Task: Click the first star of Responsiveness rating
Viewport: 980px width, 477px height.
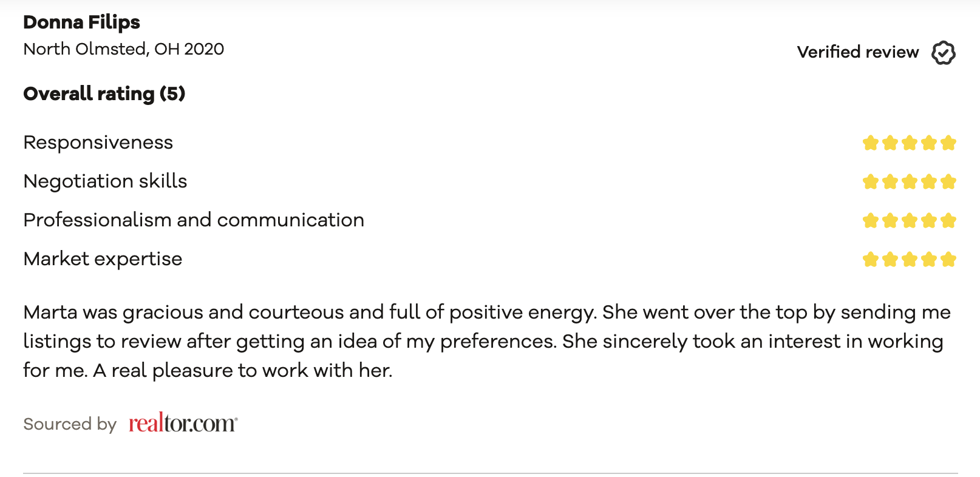Action: tap(871, 143)
